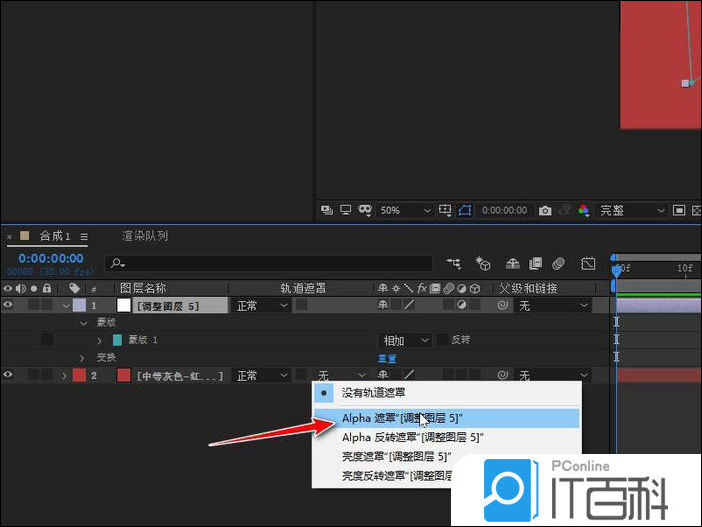Viewport: 702px width, 527px height.
Task: Expand the 蒙版 1 properties
Action: [x=99, y=340]
